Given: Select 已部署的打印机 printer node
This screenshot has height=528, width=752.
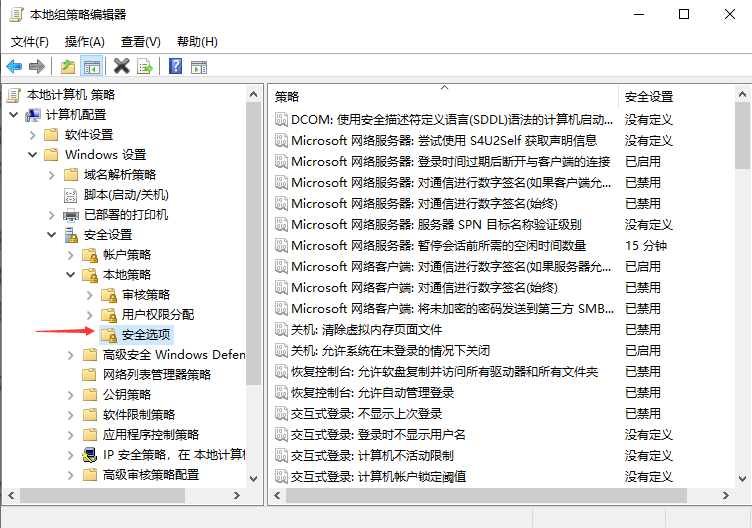Looking at the screenshot, I should 126,214.
